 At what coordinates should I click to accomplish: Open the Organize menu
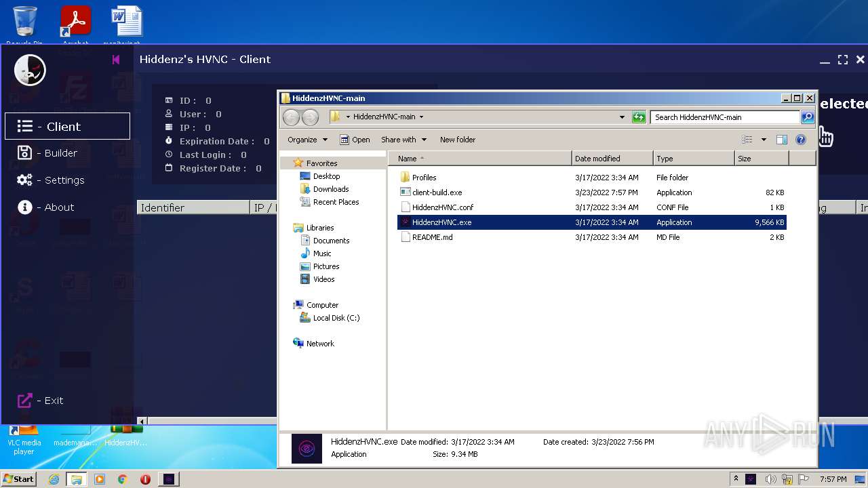click(x=307, y=140)
